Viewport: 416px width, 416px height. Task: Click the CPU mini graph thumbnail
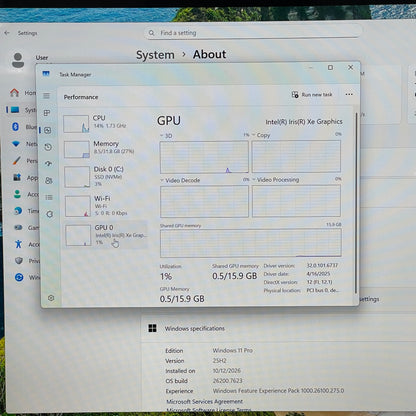(x=76, y=124)
